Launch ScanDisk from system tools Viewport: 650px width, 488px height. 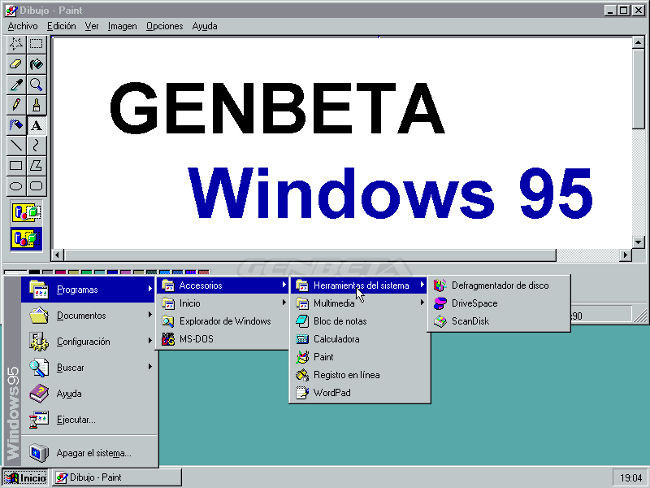click(499, 321)
